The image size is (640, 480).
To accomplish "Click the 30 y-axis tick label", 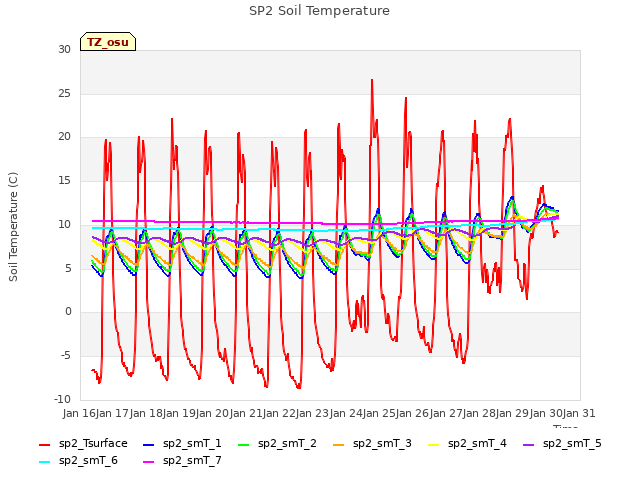I will pyautogui.click(x=64, y=49).
